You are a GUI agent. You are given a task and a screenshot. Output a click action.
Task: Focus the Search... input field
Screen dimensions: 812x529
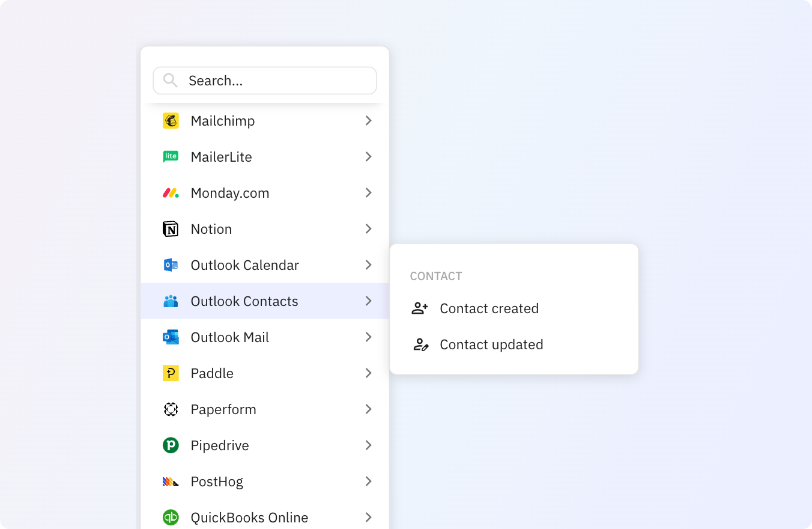(265, 81)
